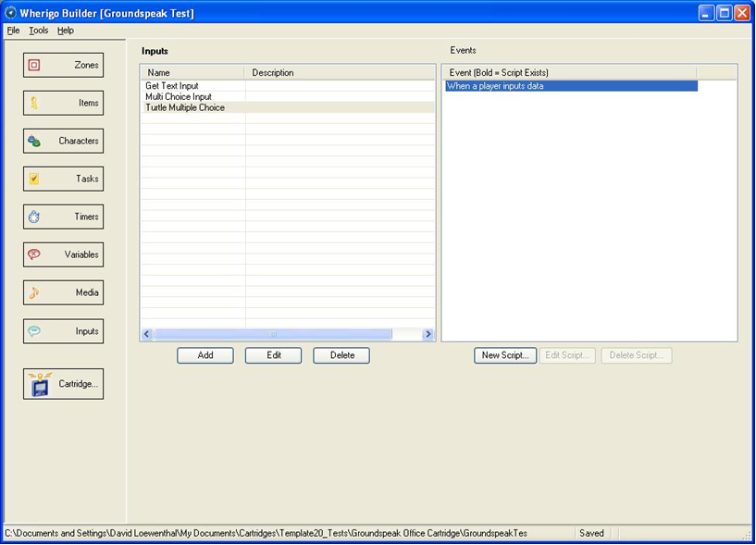Open the Cartridge settings icon
This screenshot has width=756, height=545.
click(40, 384)
